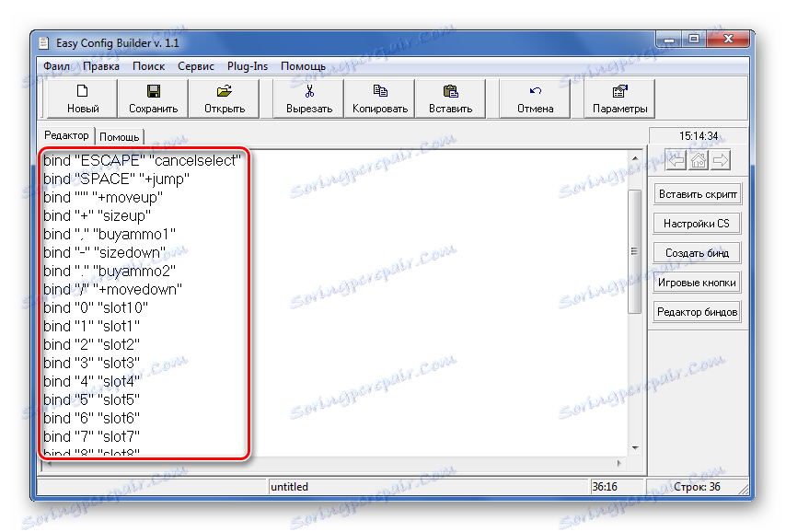Open the Правка menu
This screenshot has width=786, height=532.
[100, 66]
